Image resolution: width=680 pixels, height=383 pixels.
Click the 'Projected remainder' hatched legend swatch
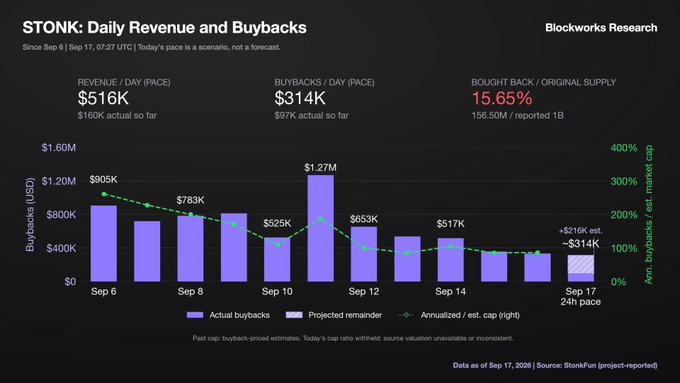(x=294, y=315)
